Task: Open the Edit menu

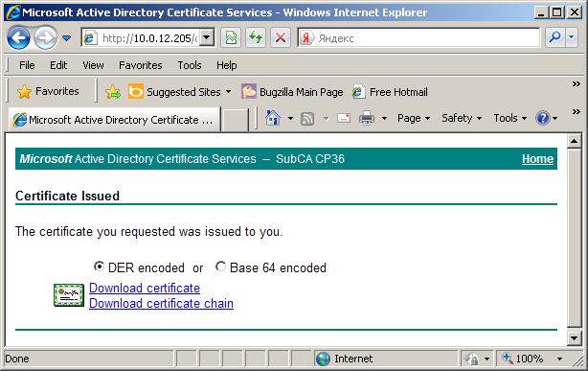Action: tap(58, 65)
